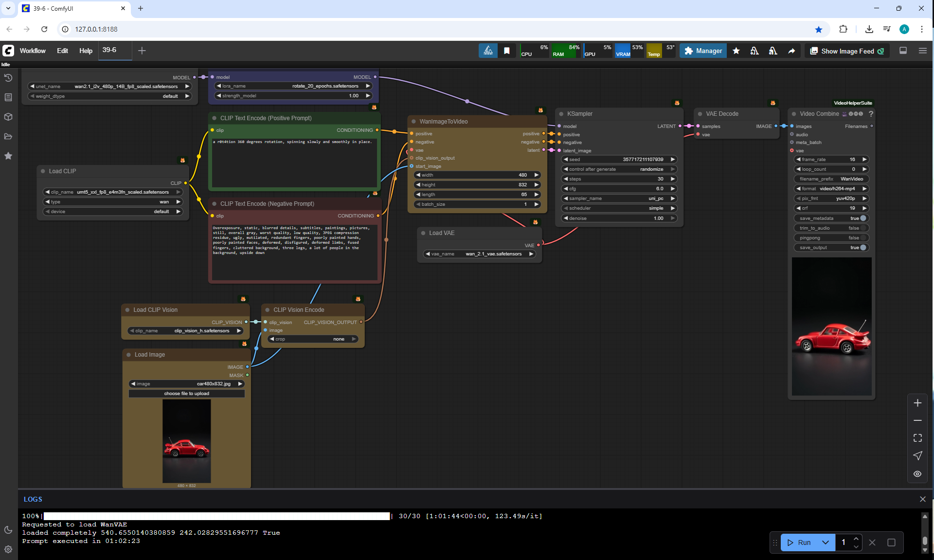
Task: Click the Manager button
Action: click(703, 51)
